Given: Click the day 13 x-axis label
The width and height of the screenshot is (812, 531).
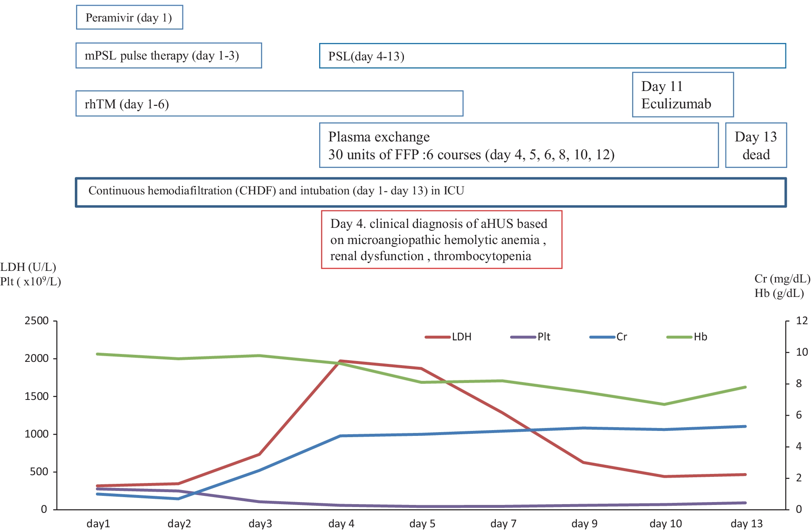Looking at the screenshot, I should tap(747, 524).
